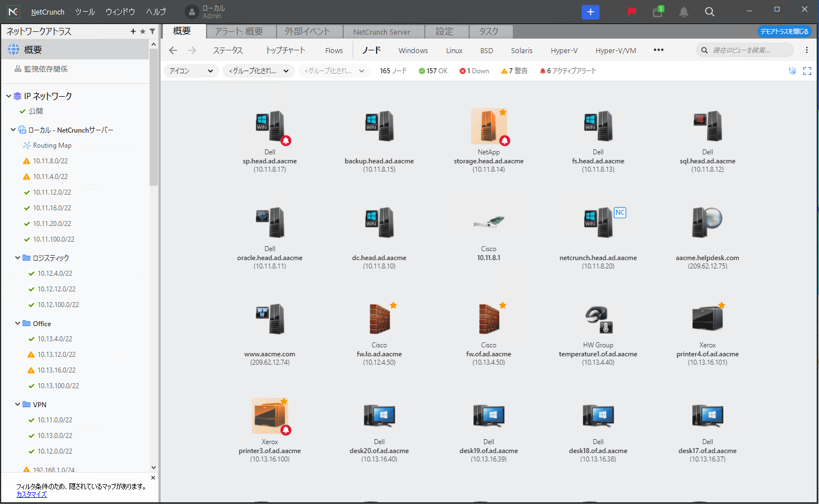Select www.aacme.com web server icon
Image resolution: width=819 pixels, height=504 pixels.
pyautogui.click(x=270, y=319)
